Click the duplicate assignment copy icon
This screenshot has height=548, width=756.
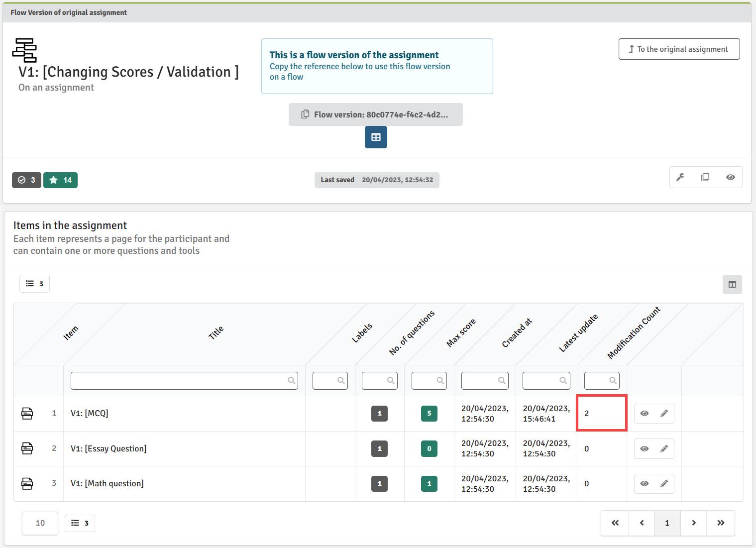pos(705,177)
